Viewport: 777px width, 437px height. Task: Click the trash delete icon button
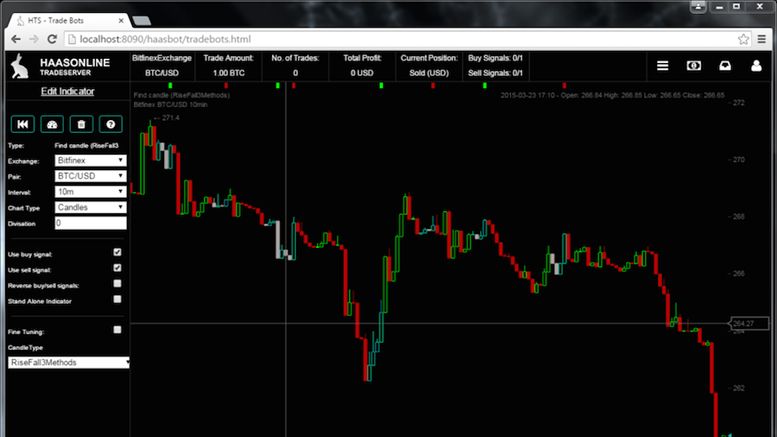click(81, 124)
